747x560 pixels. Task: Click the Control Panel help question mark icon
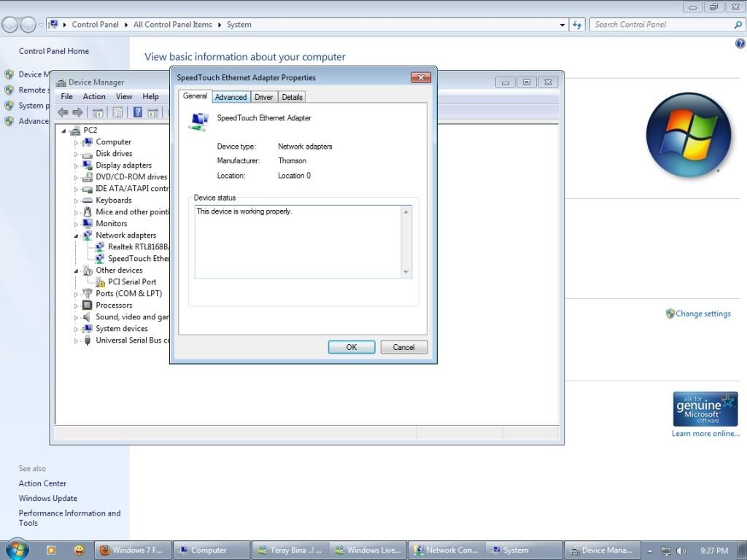tap(740, 44)
